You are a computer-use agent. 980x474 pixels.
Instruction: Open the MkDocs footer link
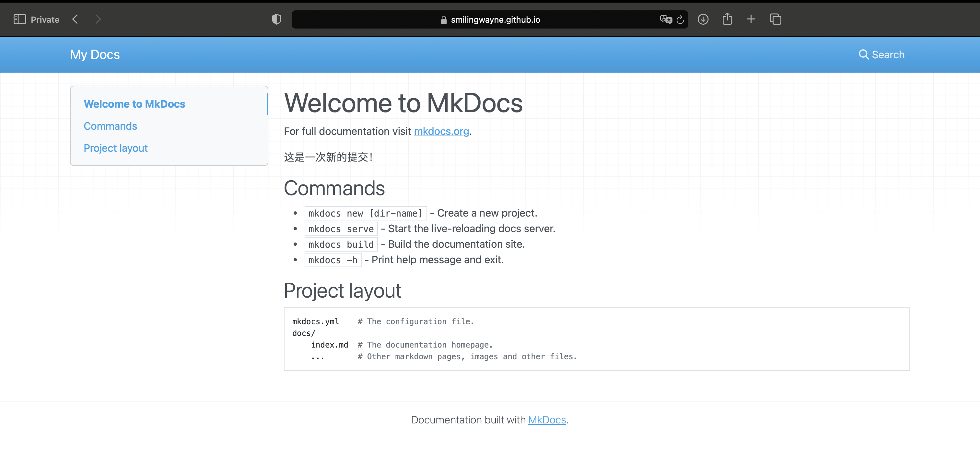tap(547, 420)
